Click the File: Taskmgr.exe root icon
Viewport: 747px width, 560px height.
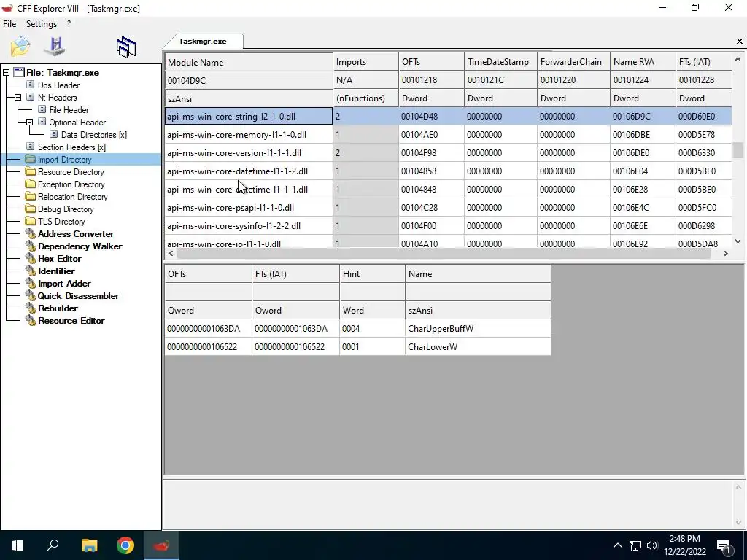coord(18,72)
